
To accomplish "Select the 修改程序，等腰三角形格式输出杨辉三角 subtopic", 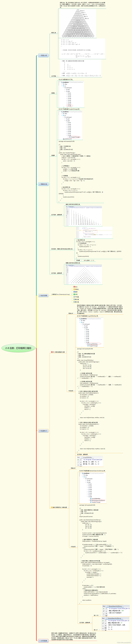I will pos(62,249).
